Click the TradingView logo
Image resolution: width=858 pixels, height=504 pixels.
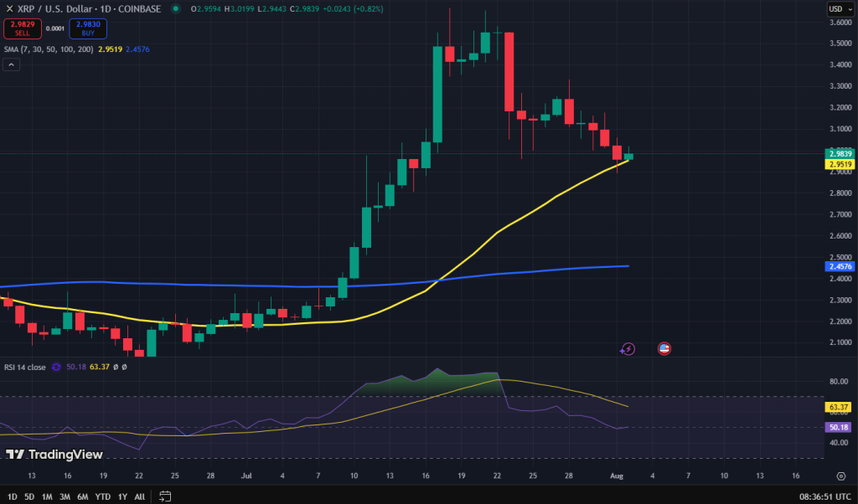tap(54, 455)
